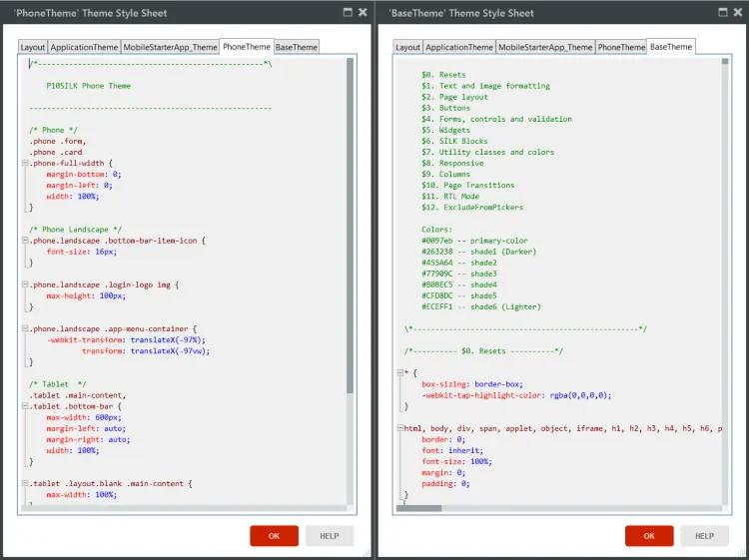
Task: Maximize the PhoneTheme style sheet window
Action: (348, 12)
